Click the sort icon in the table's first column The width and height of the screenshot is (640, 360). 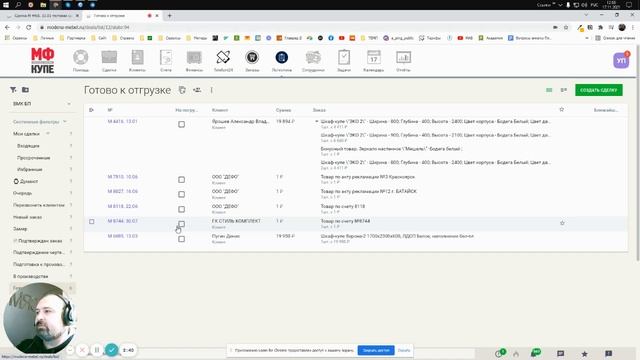point(91,110)
